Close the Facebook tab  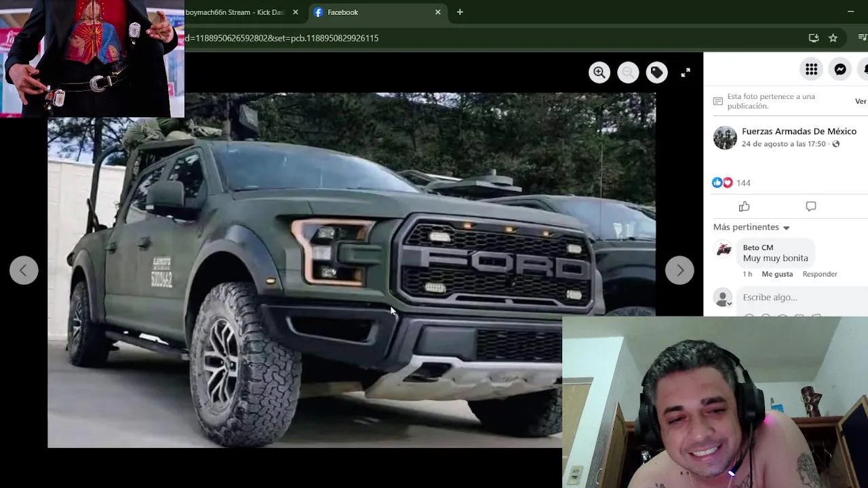(438, 12)
